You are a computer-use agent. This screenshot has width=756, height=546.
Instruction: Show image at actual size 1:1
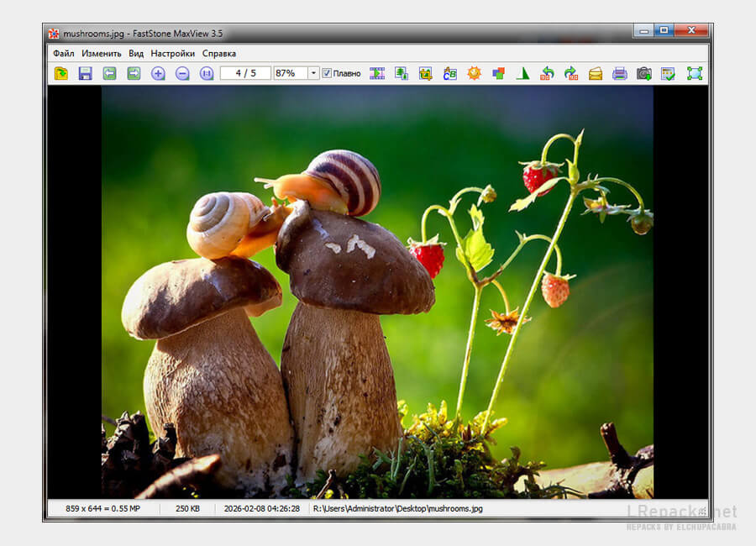click(207, 74)
